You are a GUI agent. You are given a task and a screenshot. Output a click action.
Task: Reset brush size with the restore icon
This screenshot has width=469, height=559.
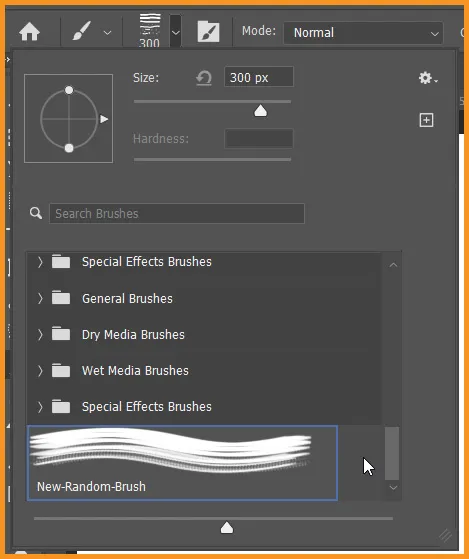pos(204,78)
